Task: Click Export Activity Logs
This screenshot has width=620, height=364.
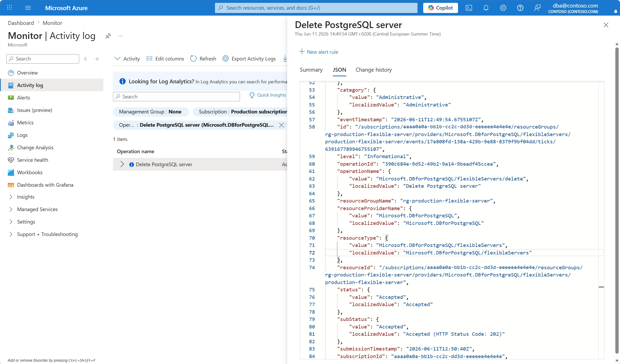Action: pyautogui.click(x=249, y=59)
